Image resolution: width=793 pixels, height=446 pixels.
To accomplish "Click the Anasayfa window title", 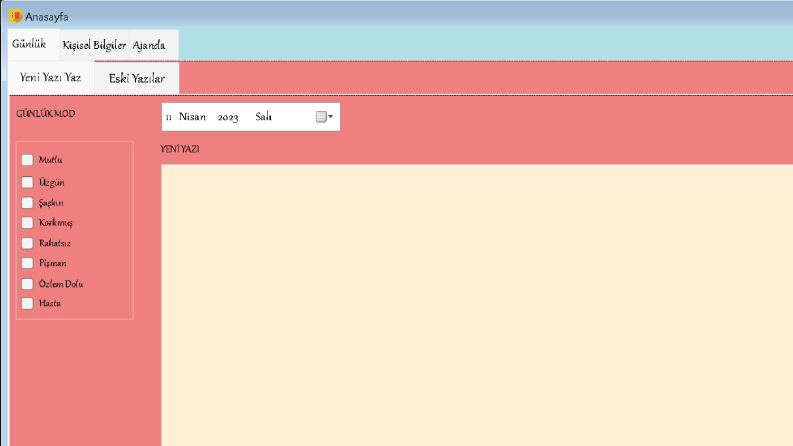I will 47,17.
